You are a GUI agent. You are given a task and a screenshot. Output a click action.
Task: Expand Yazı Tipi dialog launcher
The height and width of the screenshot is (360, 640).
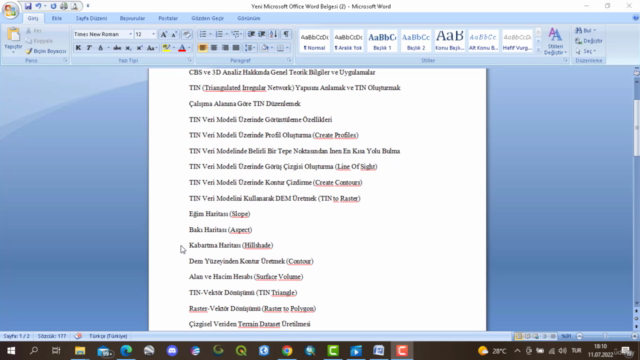coord(190,60)
